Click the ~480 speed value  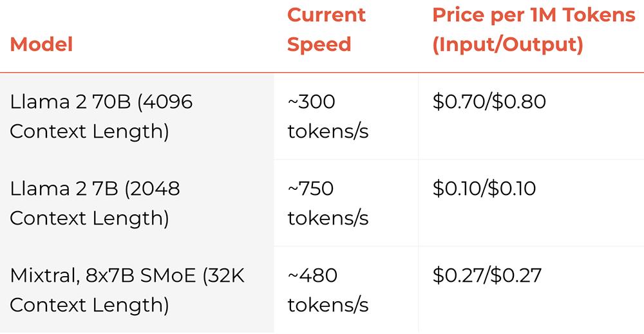coord(313,275)
